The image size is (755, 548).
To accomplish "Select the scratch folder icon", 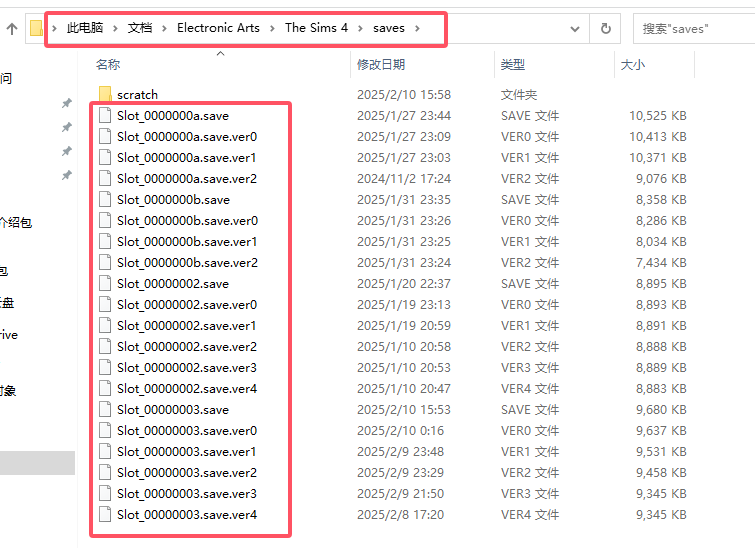I will (105, 95).
